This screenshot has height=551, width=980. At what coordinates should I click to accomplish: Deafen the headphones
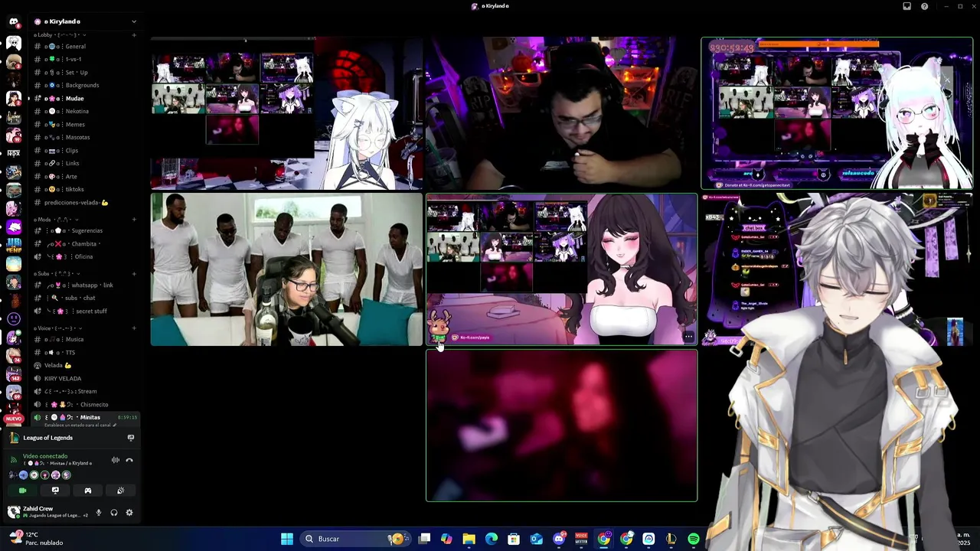(114, 513)
